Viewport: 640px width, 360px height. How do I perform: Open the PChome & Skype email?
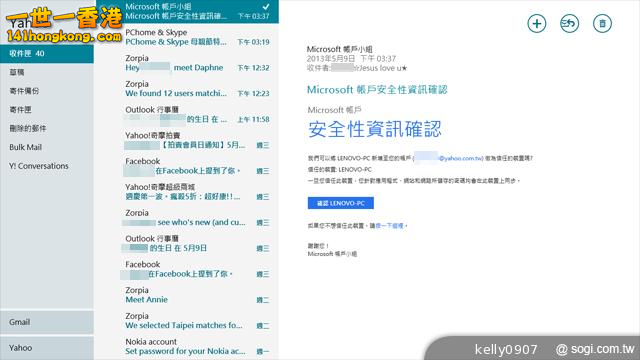point(187,37)
